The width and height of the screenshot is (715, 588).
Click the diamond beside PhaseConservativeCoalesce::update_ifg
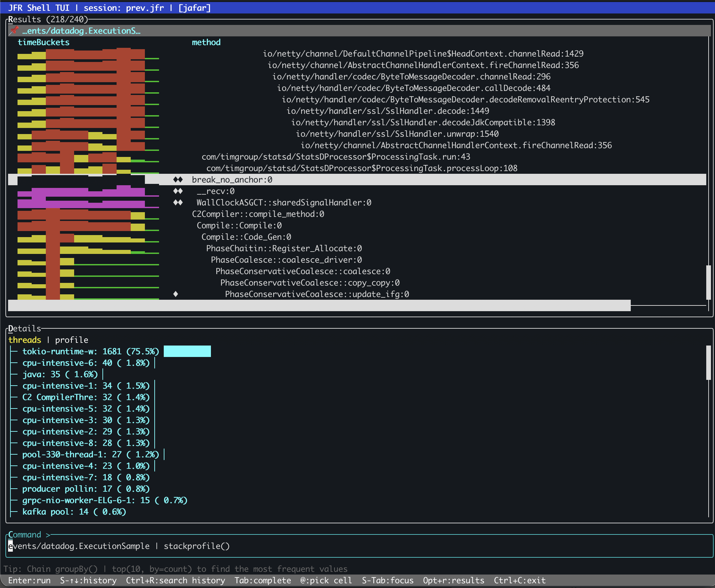click(176, 294)
